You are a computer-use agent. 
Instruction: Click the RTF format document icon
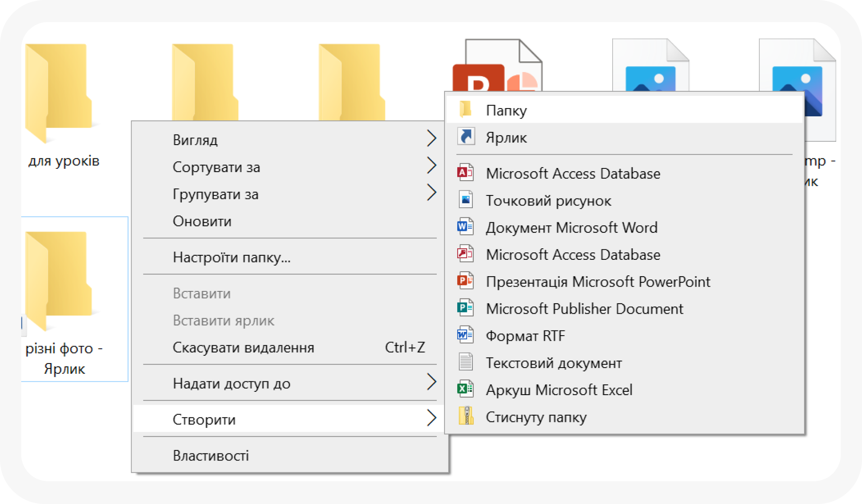(x=465, y=335)
